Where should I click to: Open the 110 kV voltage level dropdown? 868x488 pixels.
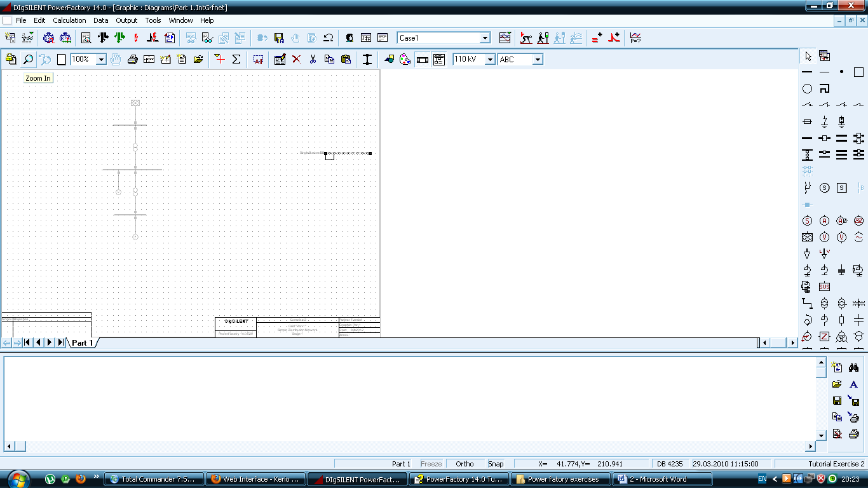(x=490, y=59)
